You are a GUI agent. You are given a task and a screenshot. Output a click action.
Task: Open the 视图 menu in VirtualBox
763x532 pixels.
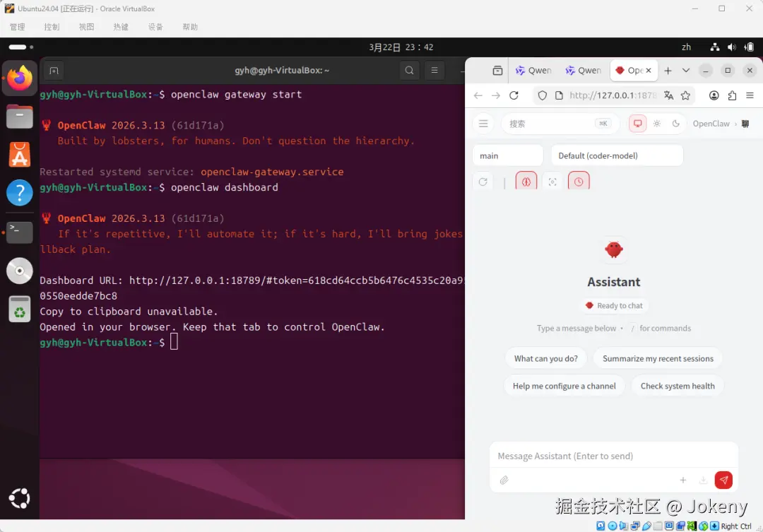point(87,27)
